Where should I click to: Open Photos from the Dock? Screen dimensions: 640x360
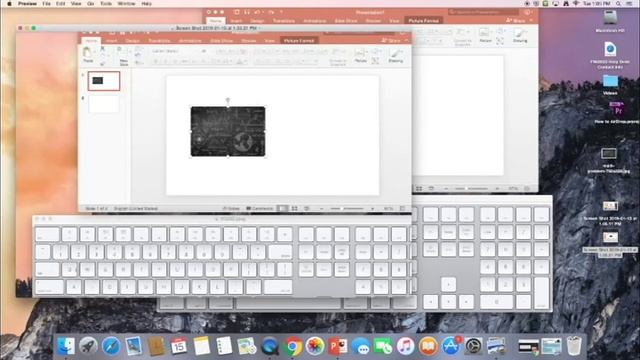pyautogui.click(x=315, y=346)
